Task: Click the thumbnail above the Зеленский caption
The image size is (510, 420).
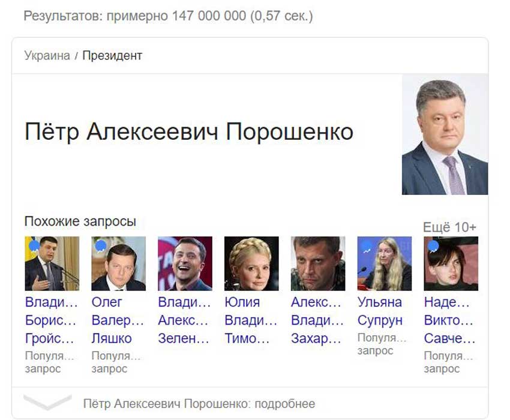Action: pyautogui.click(x=185, y=263)
